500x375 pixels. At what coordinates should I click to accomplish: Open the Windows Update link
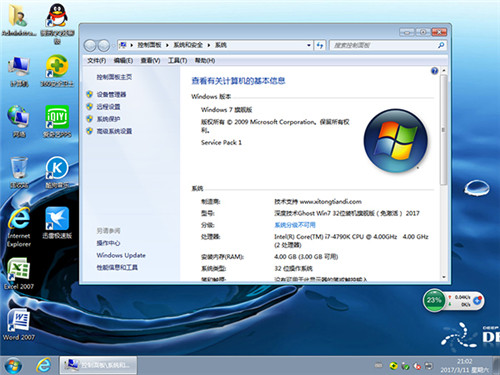pyautogui.click(x=121, y=255)
